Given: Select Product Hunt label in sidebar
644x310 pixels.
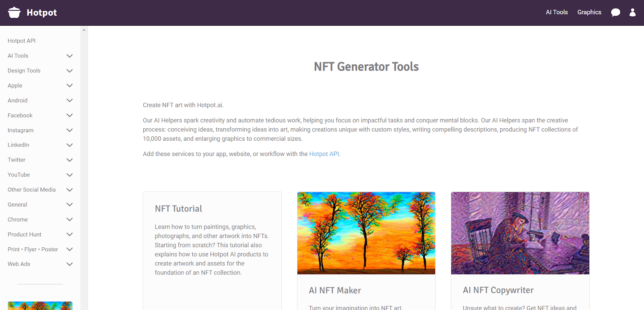Looking at the screenshot, I should point(25,234).
